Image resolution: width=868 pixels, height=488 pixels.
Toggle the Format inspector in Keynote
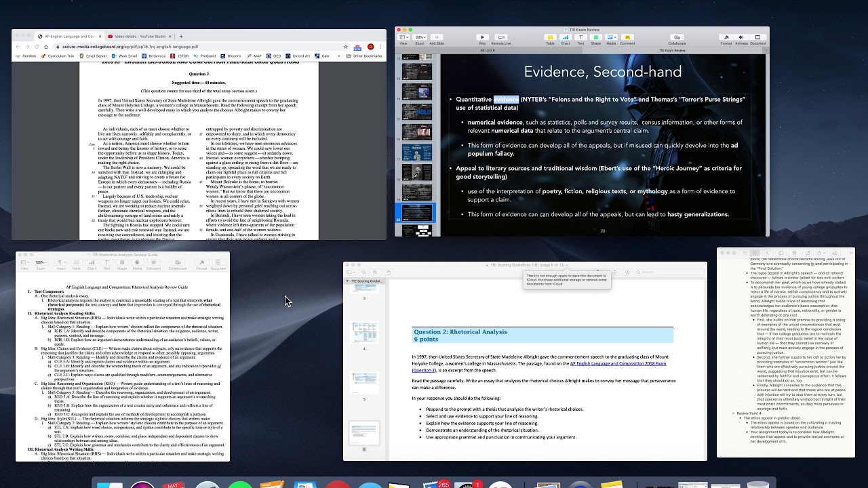726,39
